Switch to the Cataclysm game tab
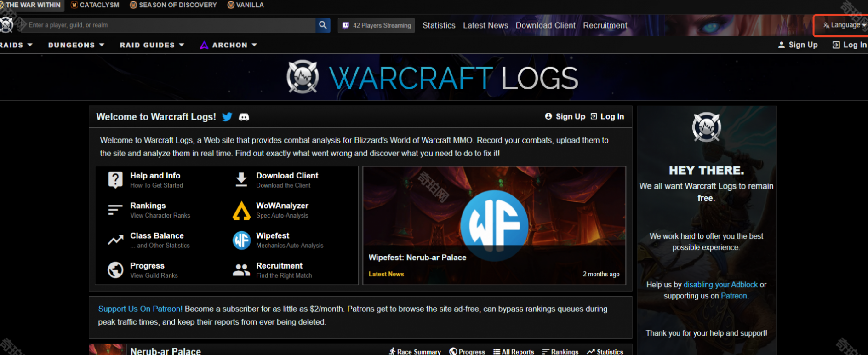The image size is (868, 355). tap(95, 5)
